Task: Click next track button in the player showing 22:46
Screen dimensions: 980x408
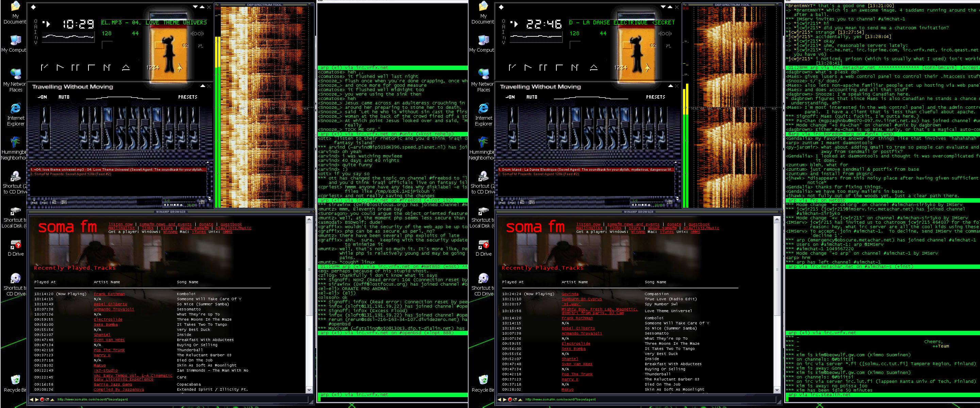Action: coord(575,68)
